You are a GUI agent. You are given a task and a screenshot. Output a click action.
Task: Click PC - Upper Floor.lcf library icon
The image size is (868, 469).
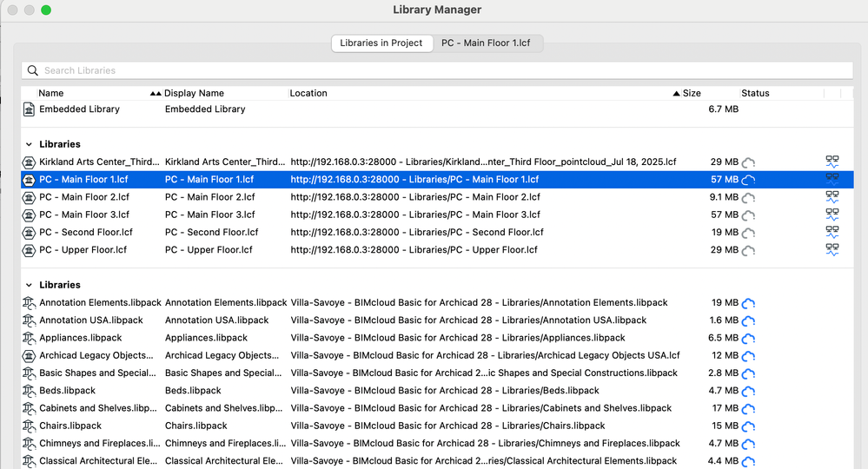coord(29,250)
